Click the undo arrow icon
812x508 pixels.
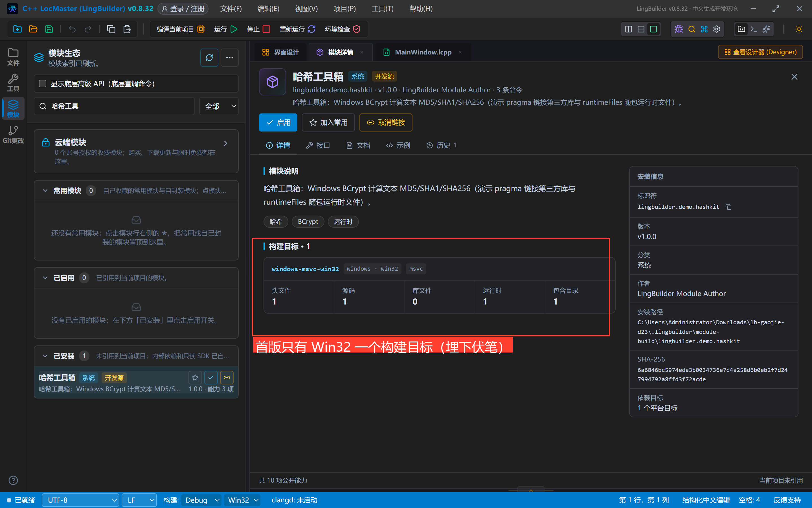72,29
